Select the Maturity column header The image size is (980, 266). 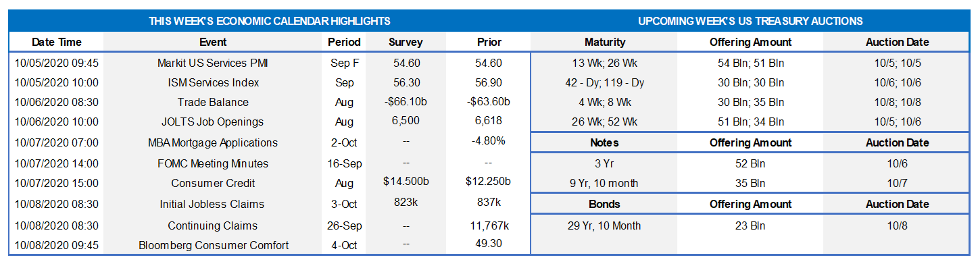(605, 42)
